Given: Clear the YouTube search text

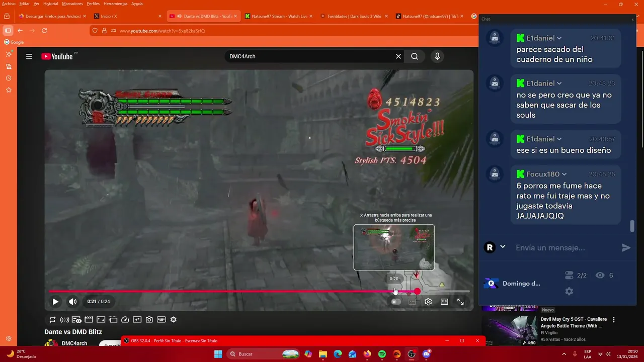Looking at the screenshot, I should click(x=398, y=56).
